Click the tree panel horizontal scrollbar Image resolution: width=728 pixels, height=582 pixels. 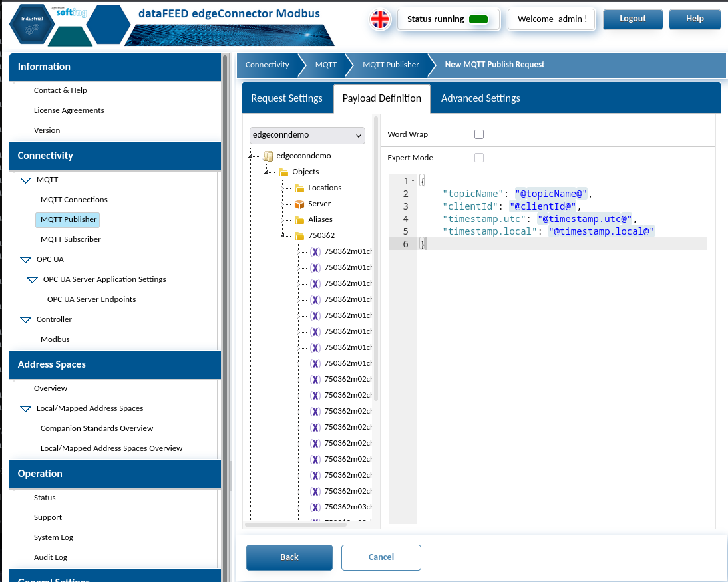[x=295, y=525]
